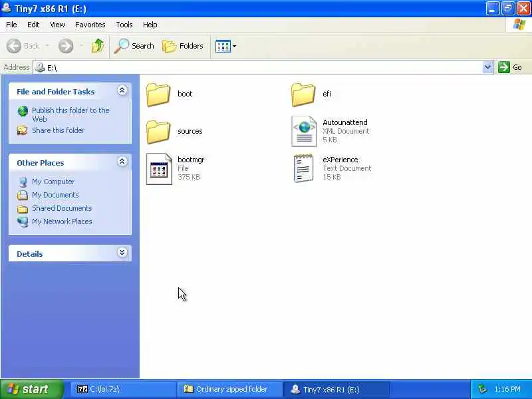Click the Up one level toolbar icon
532x399 pixels.
pos(98,46)
